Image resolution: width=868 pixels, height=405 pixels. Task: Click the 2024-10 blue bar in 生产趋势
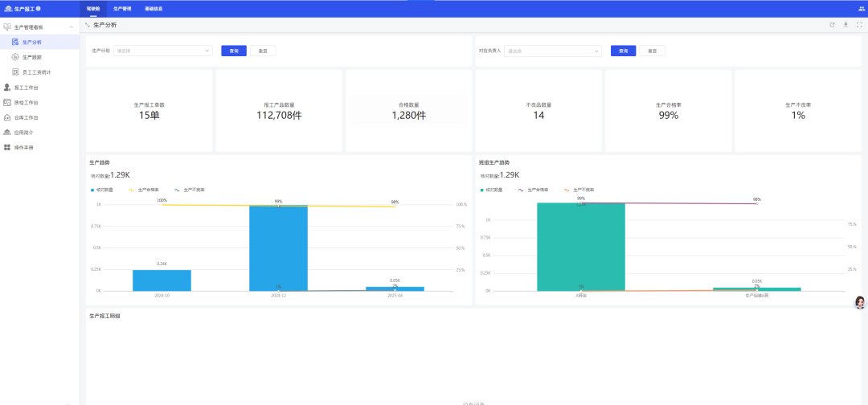click(x=162, y=280)
